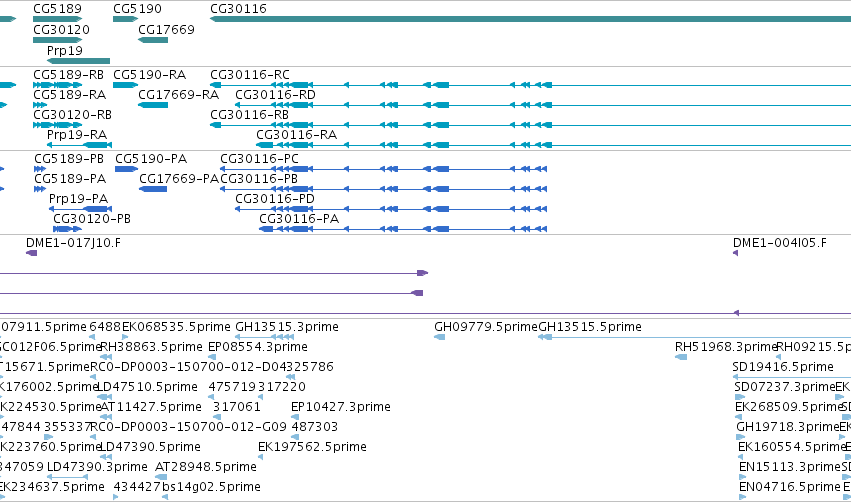The height and width of the screenshot is (502, 851).
Task: Click the CG5190-PA protein glyph
Action: click(126, 169)
